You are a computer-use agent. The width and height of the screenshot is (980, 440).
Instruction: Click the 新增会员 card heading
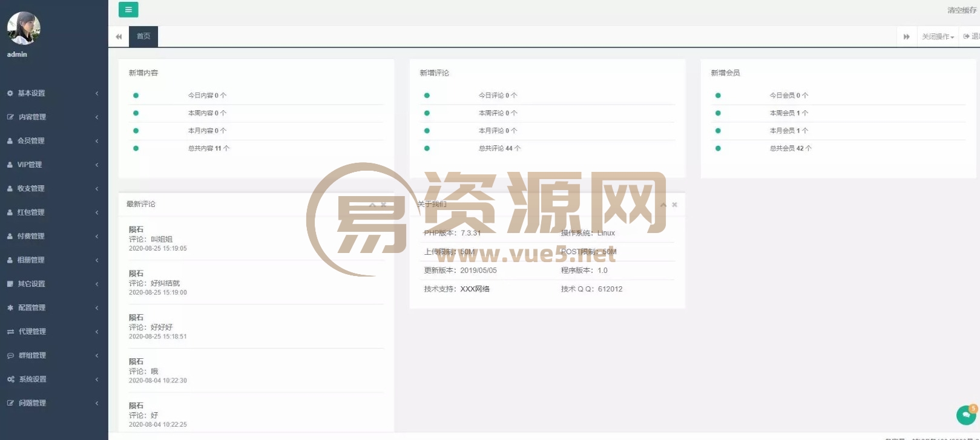point(725,73)
